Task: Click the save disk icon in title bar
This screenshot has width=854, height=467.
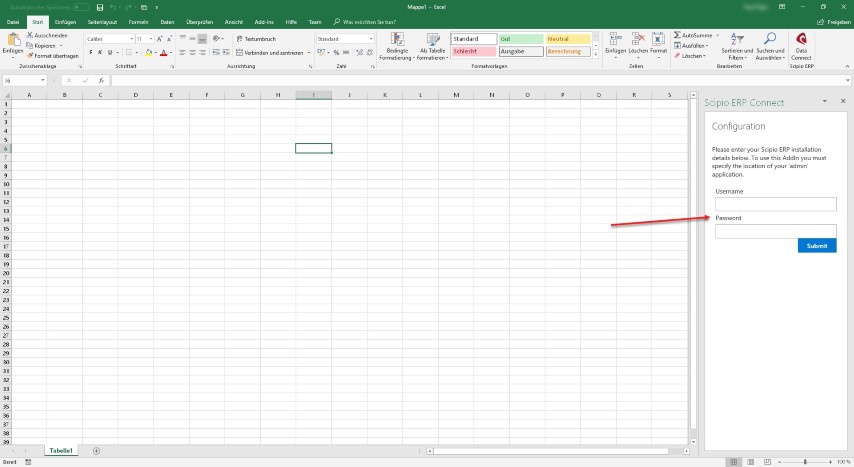Action: [x=99, y=7]
